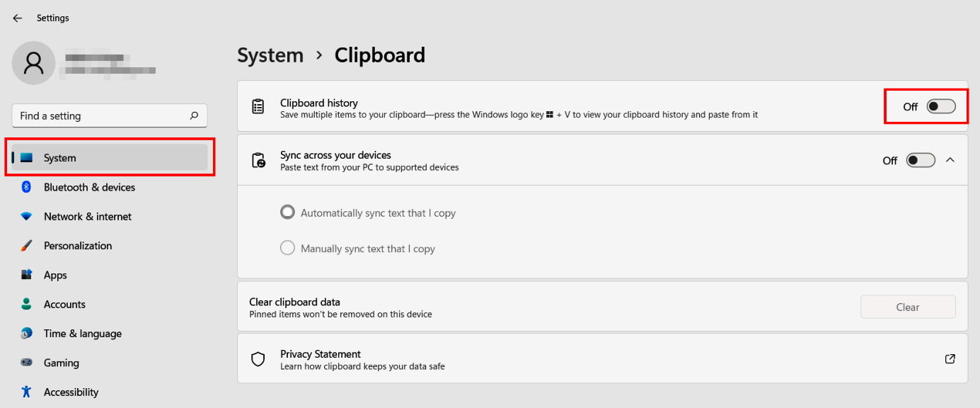The image size is (980, 408).
Task: Click the Accessibility sidebar icon
Action: (27, 392)
